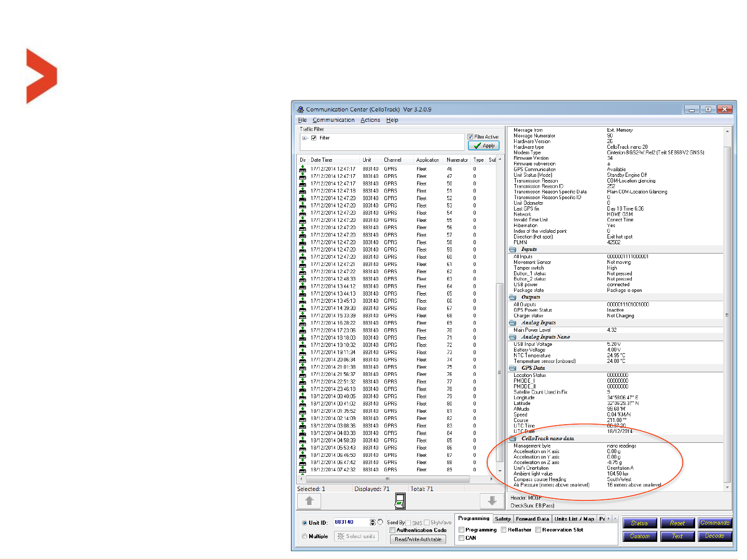Click the Read/Write Auth table button
Viewport: 747px width, 560px height.
(x=418, y=539)
